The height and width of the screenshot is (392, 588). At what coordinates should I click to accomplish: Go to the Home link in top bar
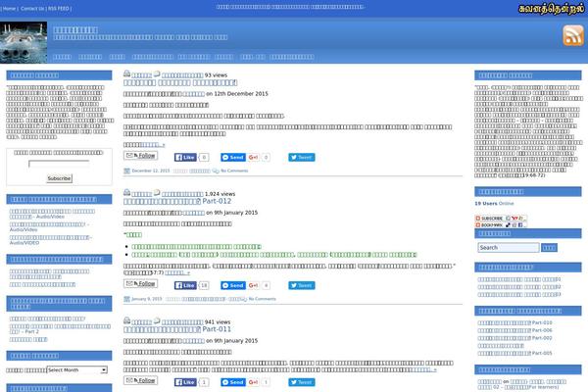[9, 8]
